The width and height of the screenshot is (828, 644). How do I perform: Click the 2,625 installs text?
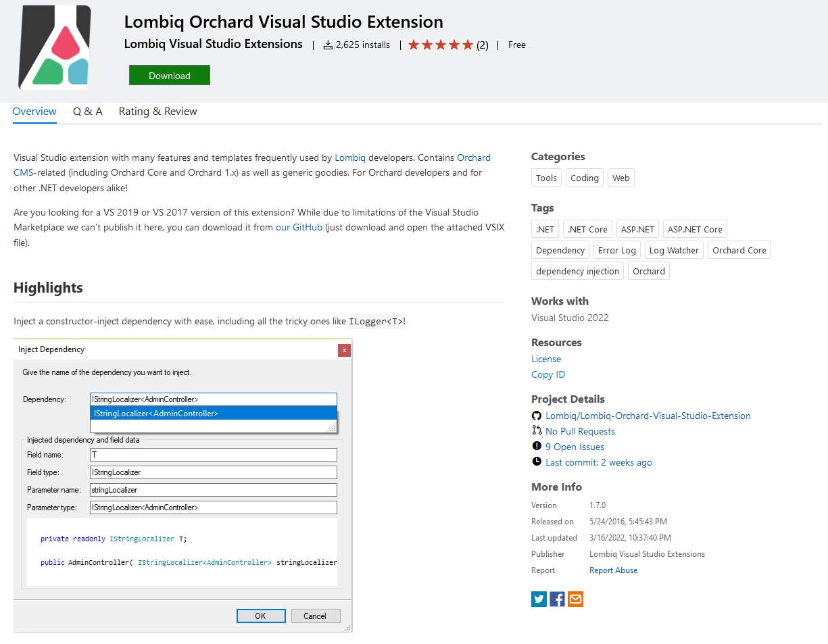[x=363, y=45]
